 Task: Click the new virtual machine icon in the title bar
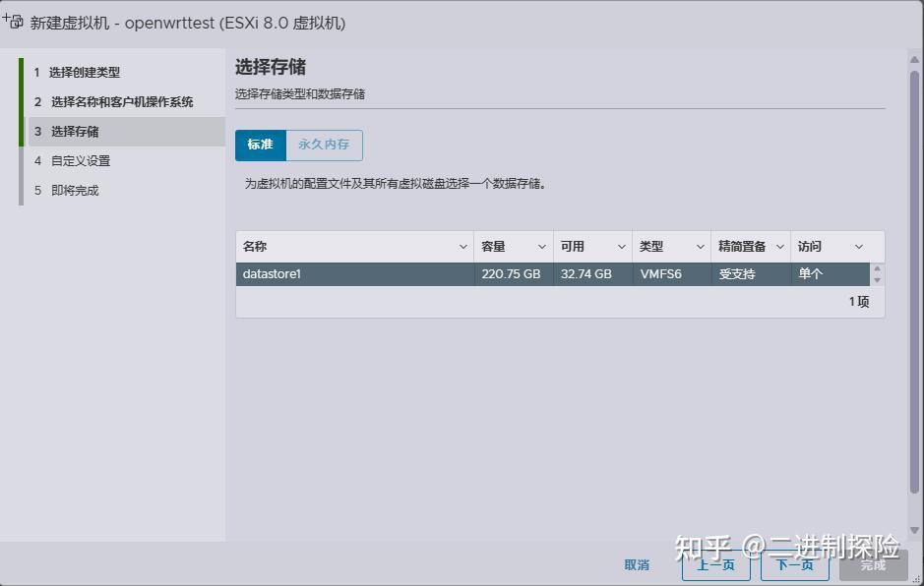pyautogui.click(x=14, y=20)
